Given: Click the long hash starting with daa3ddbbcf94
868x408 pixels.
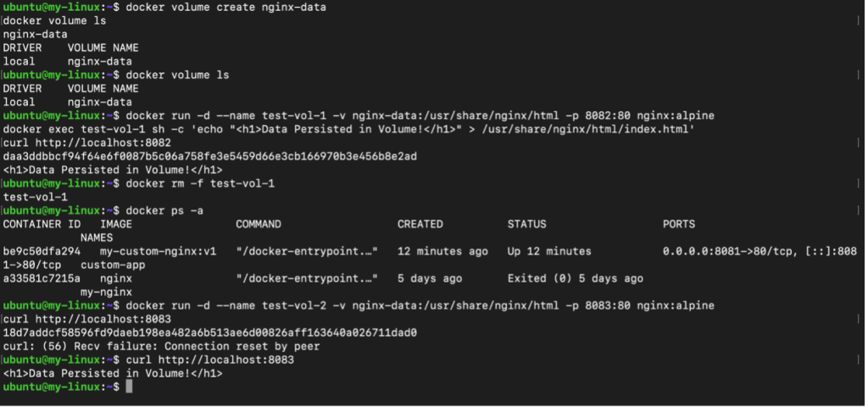Looking at the screenshot, I should tap(210, 157).
